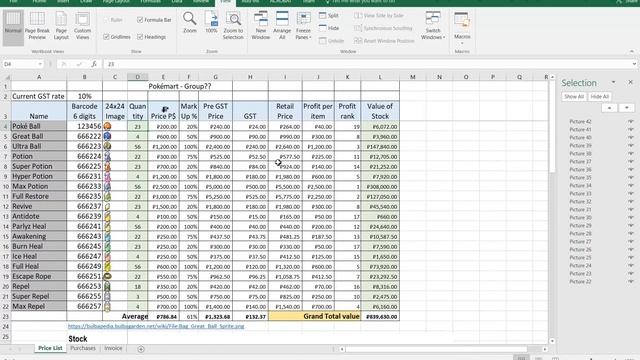Move selected object down in Selection pane
Viewport: 640px width, 360px height.
[x=627, y=108]
